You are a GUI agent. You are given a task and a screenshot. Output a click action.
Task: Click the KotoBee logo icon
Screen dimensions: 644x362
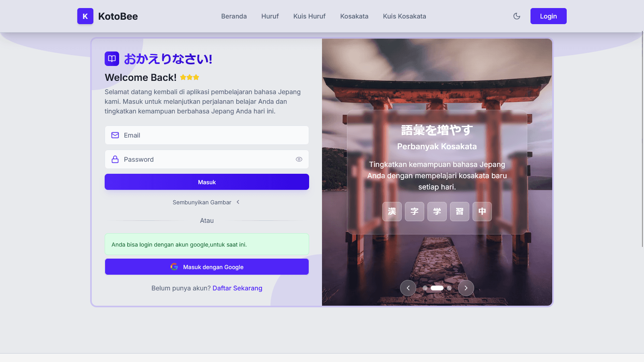tap(85, 16)
